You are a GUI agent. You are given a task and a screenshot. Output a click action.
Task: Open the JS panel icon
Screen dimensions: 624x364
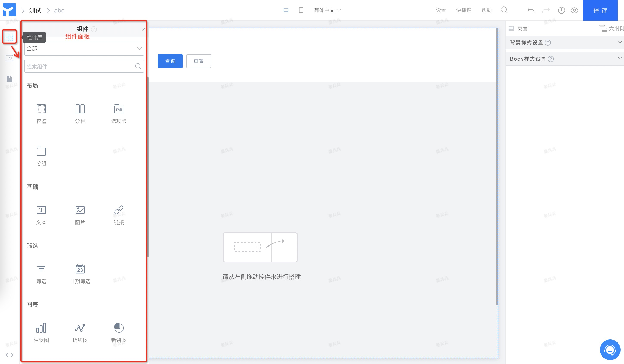point(9,58)
